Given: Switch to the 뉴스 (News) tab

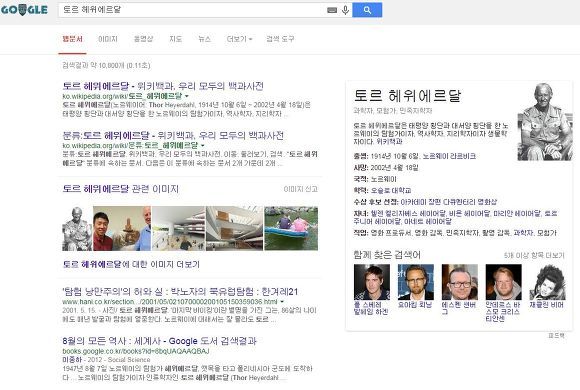Looking at the screenshot, I should [204, 39].
